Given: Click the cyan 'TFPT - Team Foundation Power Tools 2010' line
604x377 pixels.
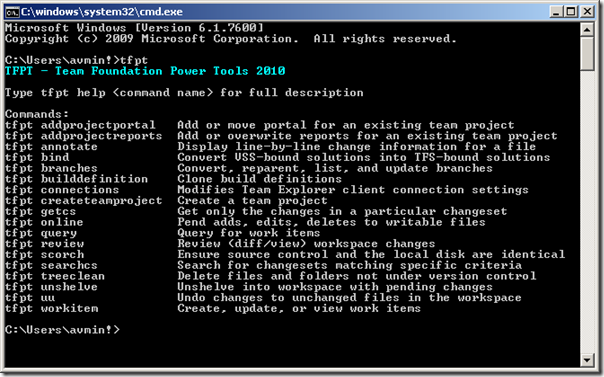Looking at the screenshot, I should (145, 71).
